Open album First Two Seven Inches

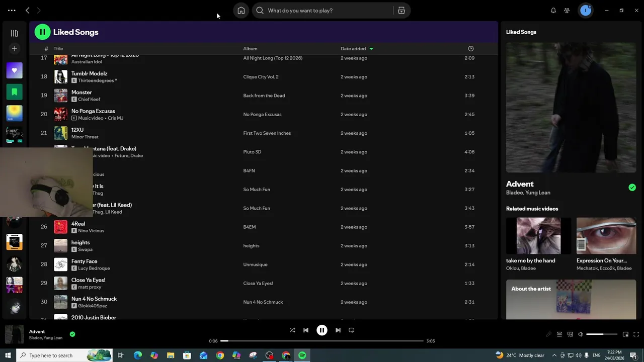pos(267,133)
